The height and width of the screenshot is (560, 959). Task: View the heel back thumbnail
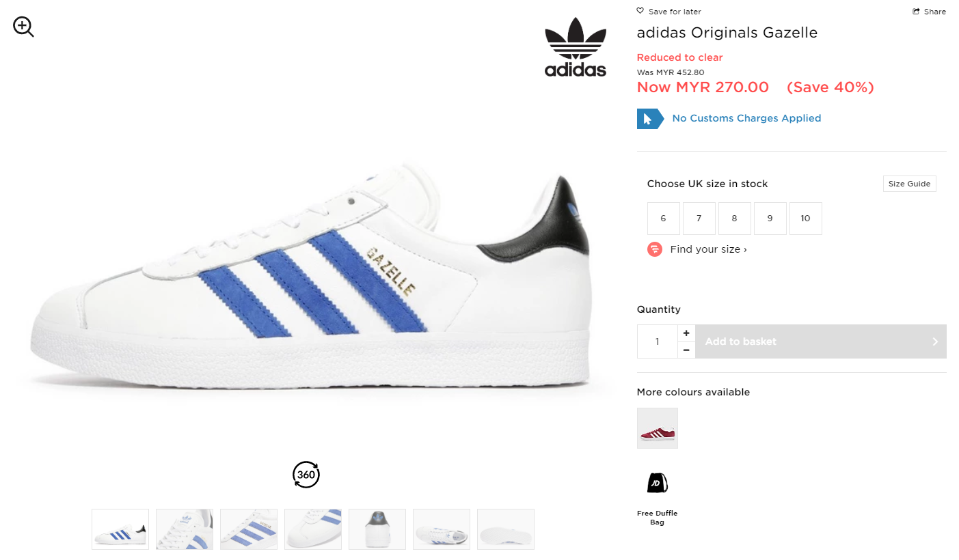(377, 529)
